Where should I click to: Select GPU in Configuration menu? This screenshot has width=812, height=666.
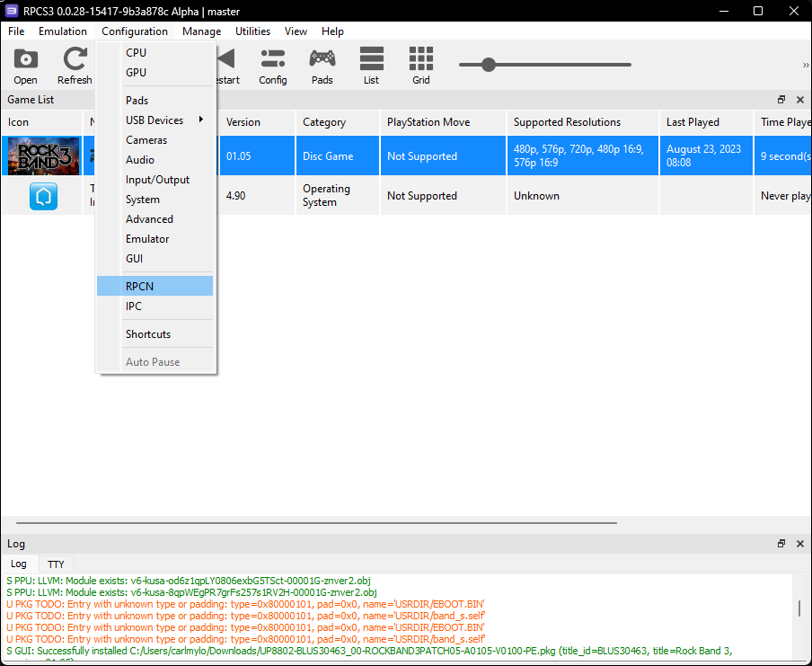tap(154, 73)
